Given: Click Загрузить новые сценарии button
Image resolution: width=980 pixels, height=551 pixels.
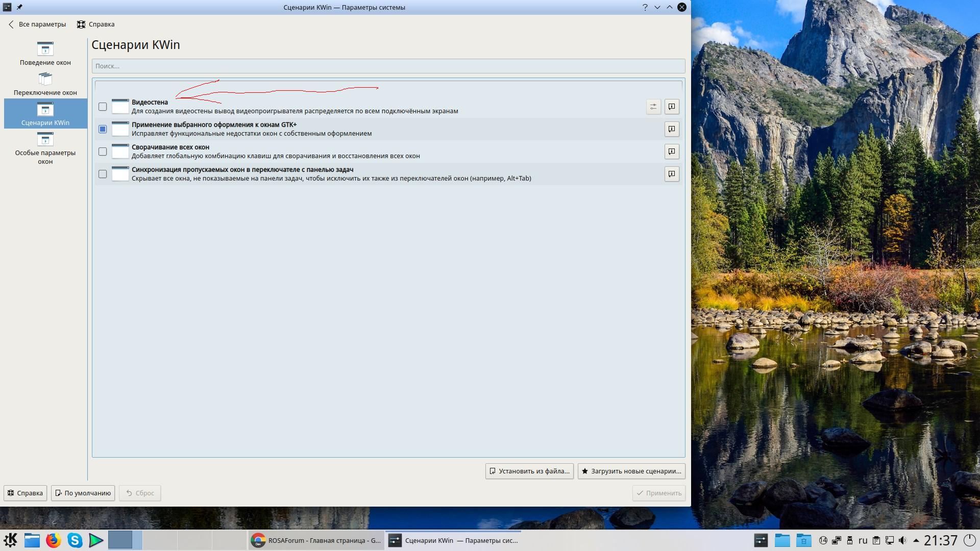Looking at the screenshot, I should [x=631, y=471].
